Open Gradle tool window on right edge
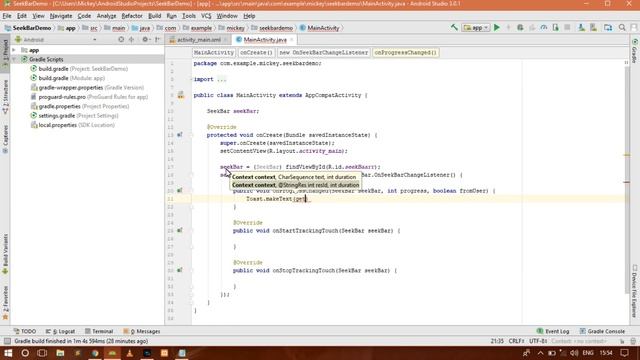This screenshot has width=640, height=360. 635,51
